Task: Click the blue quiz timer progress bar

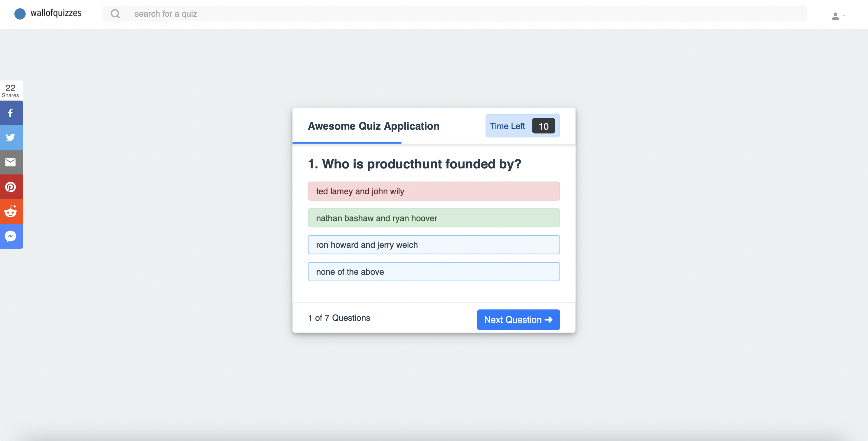Action: [347, 143]
